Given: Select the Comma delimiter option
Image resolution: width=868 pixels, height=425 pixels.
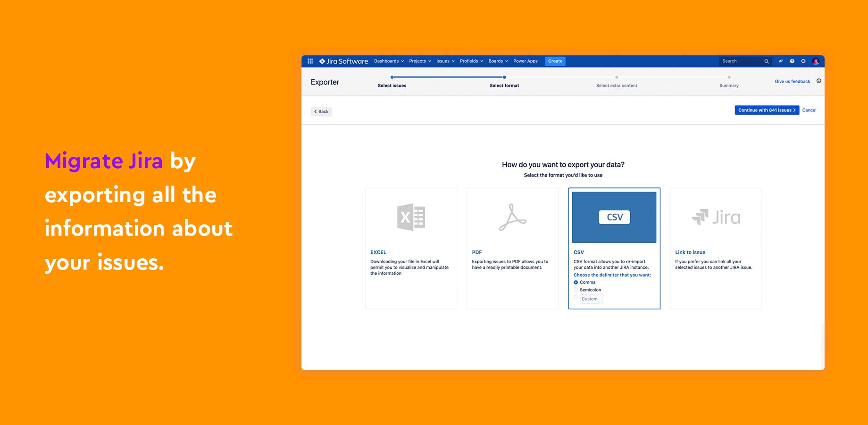Looking at the screenshot, I should click(576, 282).
